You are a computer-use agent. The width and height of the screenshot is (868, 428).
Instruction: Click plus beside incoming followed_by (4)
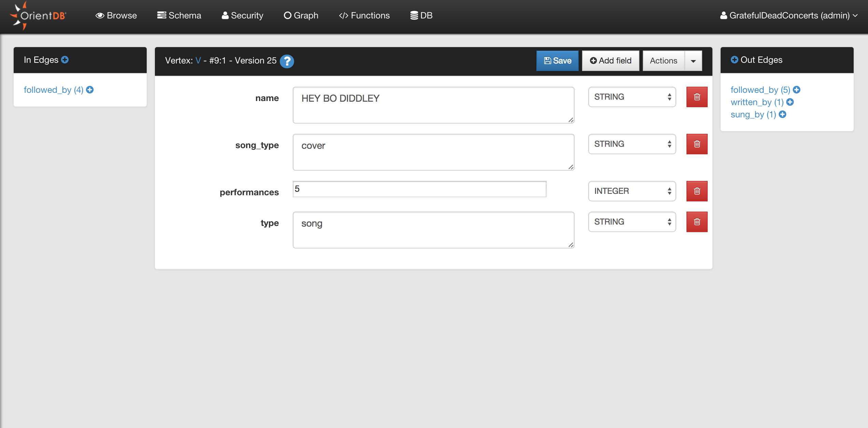(x=90, y=90)
